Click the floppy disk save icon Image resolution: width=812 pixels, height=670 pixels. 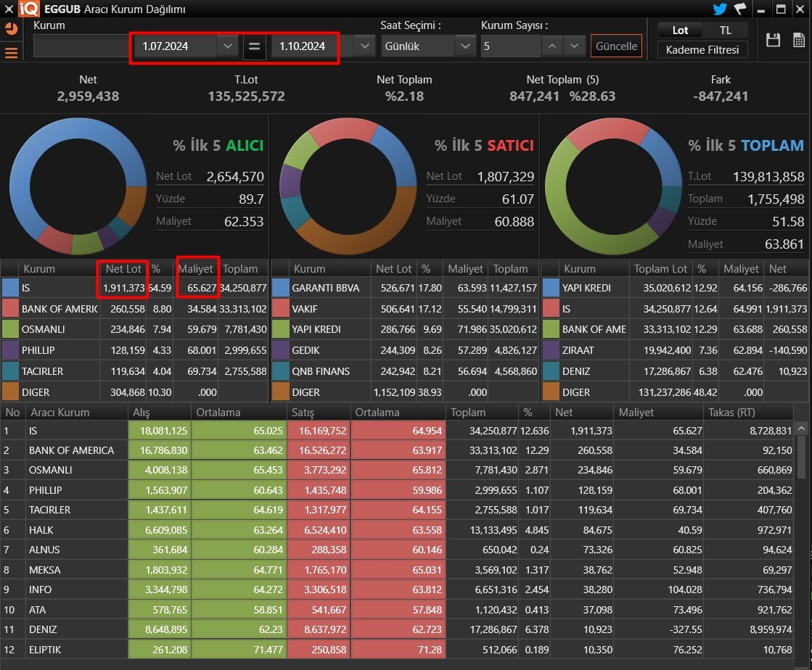click(x=773, y=40)
